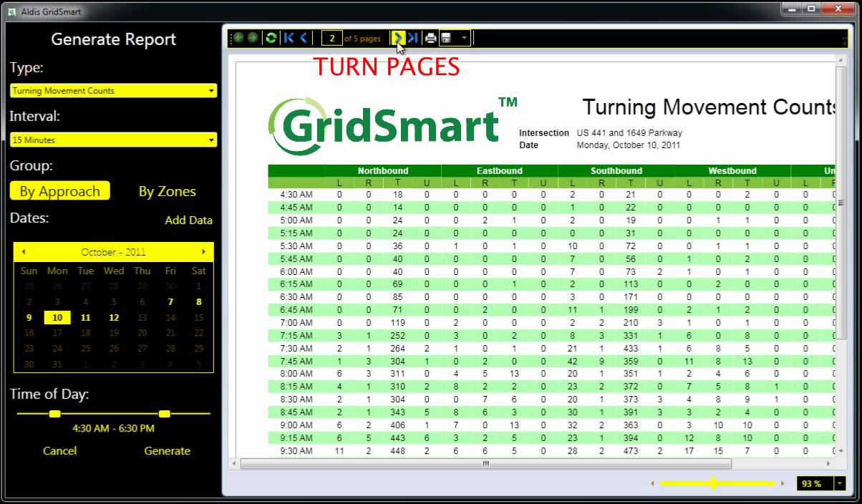Open the Interval dropdown showing 15 Minutes
This screenshot has height=504, width=862.
[113, 140]
